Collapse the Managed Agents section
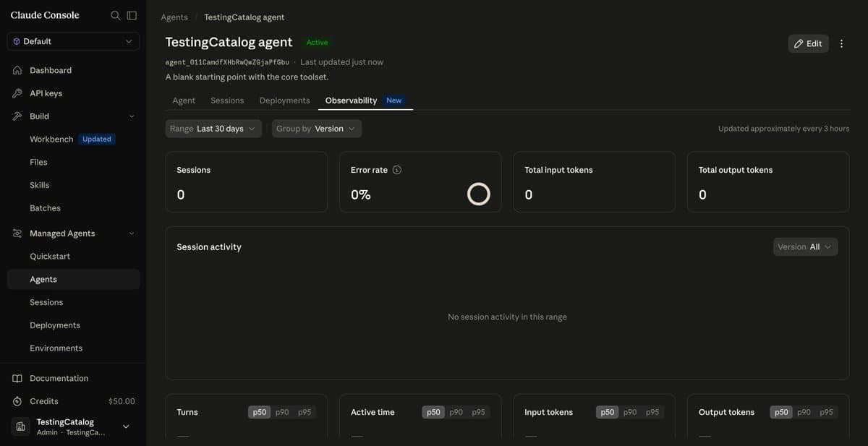This screenshot has height=446, width=868. point(73,233)
